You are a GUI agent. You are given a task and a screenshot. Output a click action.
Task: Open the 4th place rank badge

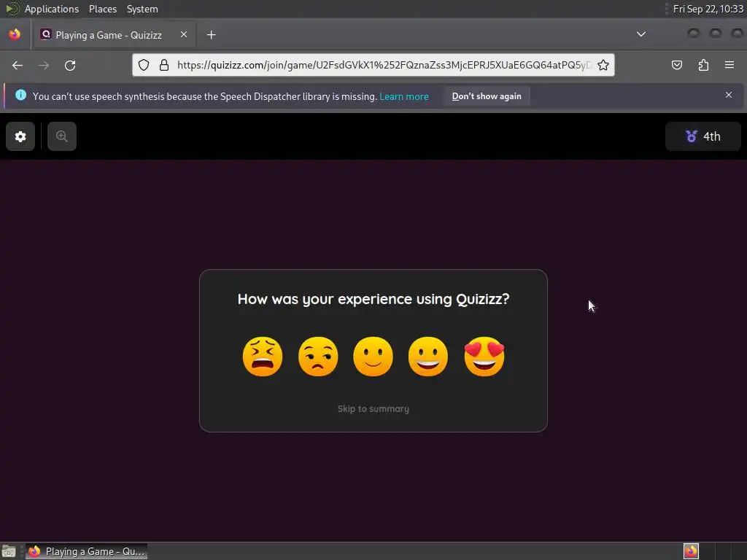(x=703, y=136)
